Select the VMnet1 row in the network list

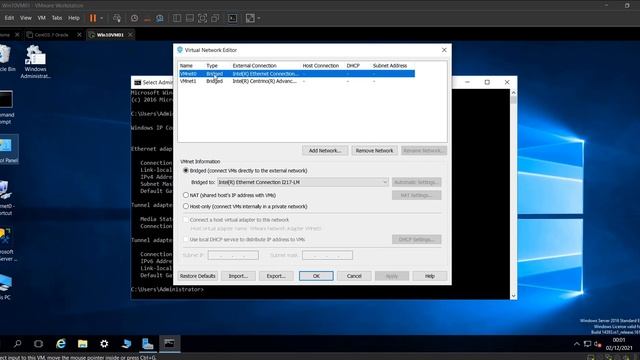(297, 81)
